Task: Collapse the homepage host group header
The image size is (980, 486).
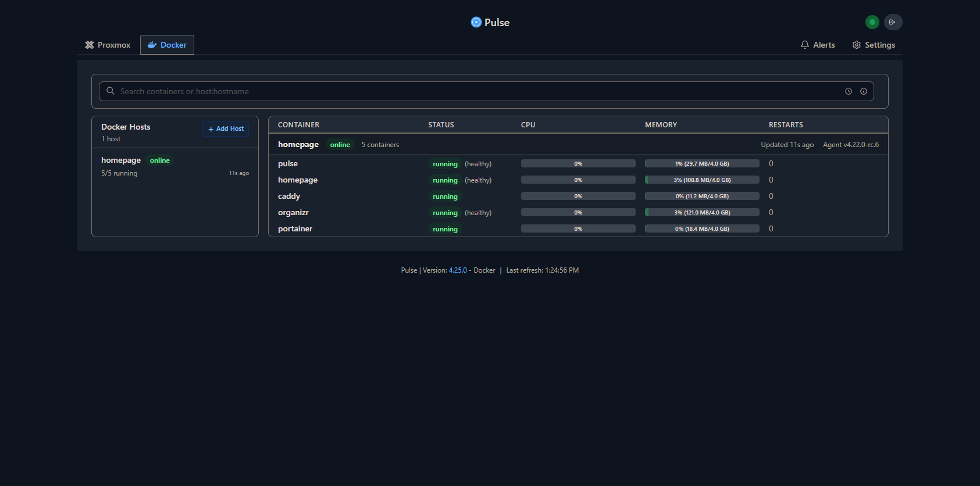Action: [298, 145]
